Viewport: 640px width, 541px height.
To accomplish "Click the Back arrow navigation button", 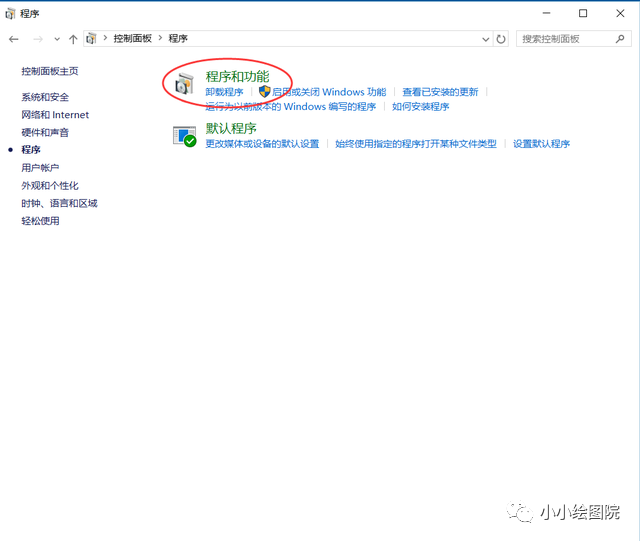I will (14, 39).
